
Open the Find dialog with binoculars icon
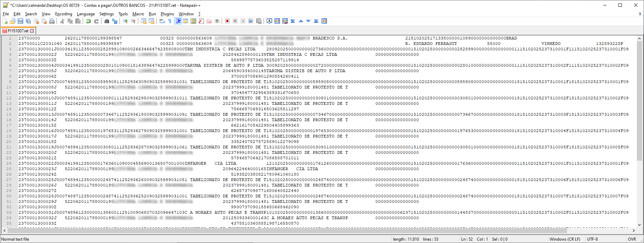pyautogui.click(x=107, y=21)
